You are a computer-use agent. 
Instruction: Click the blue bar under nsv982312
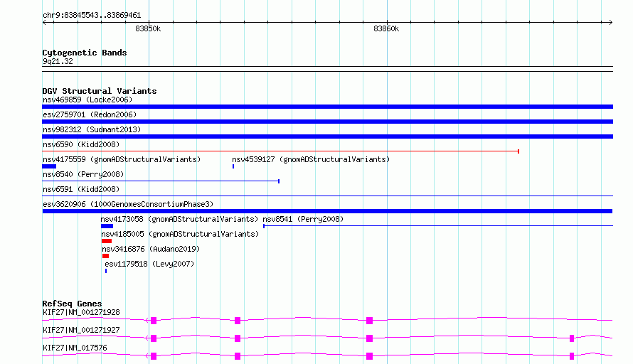pos(327,136)
